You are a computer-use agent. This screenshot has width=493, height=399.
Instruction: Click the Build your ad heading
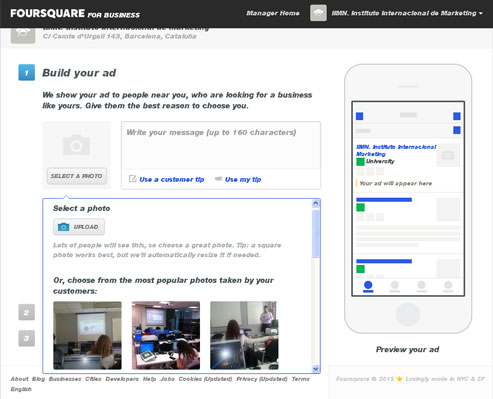coord(79,73)
